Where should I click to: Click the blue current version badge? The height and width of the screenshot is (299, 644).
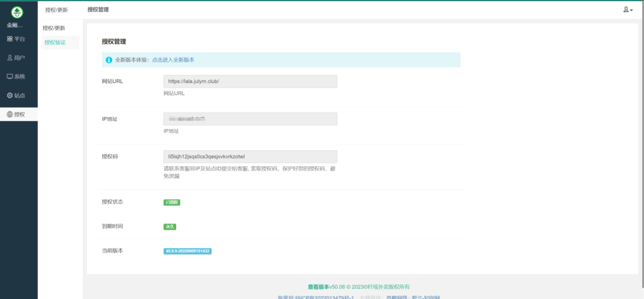(187, 251)
